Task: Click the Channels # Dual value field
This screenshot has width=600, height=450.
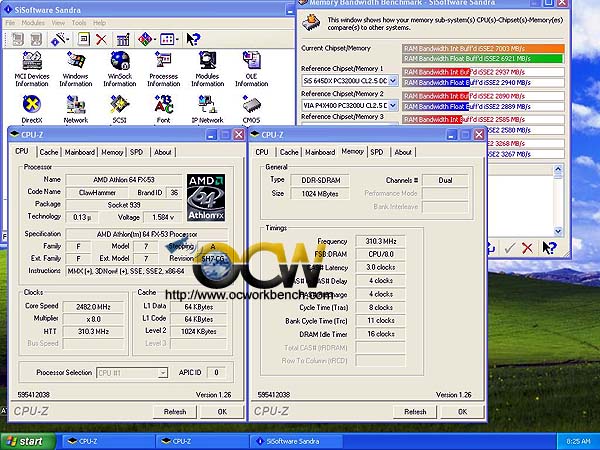Action: pyautogui.click(x=445, y=180)
